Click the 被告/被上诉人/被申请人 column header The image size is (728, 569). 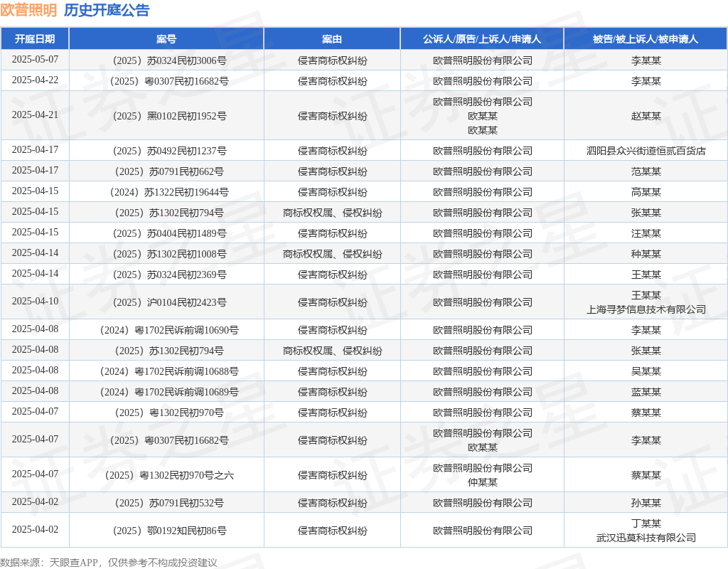(x=646, y=39)
